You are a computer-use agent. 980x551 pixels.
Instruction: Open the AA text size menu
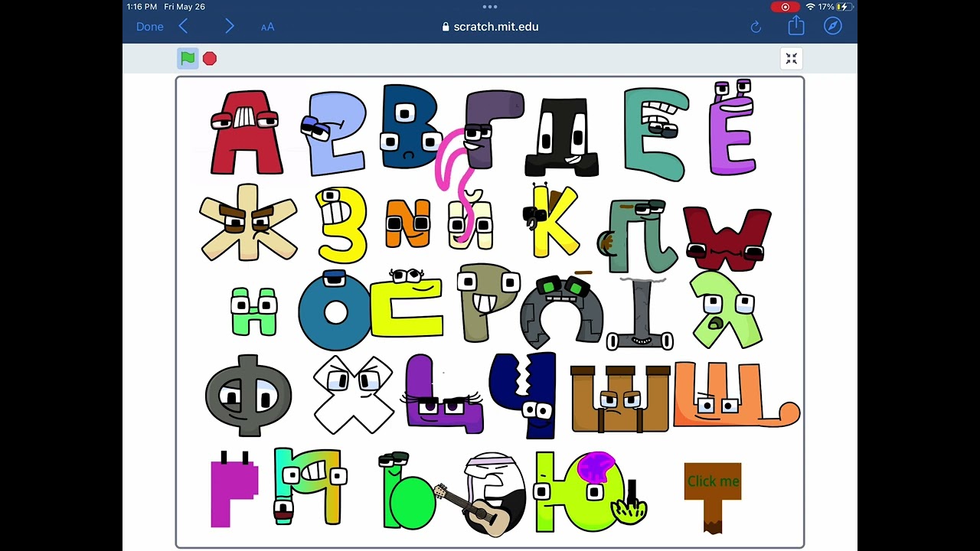point(267,27)
